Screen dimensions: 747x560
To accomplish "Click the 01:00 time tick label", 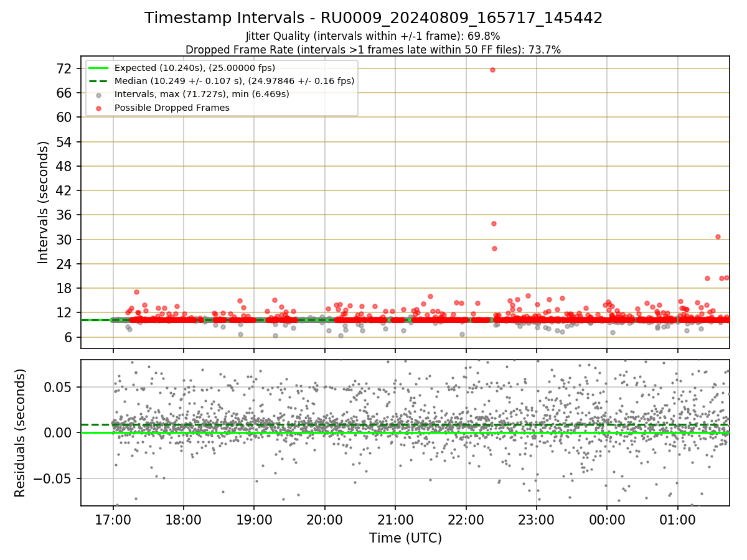I will tap(678, 520).
